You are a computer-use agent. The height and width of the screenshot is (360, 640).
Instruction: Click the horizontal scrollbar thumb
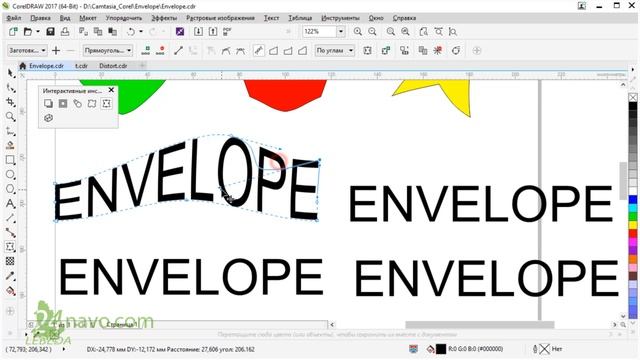[480, 325]
